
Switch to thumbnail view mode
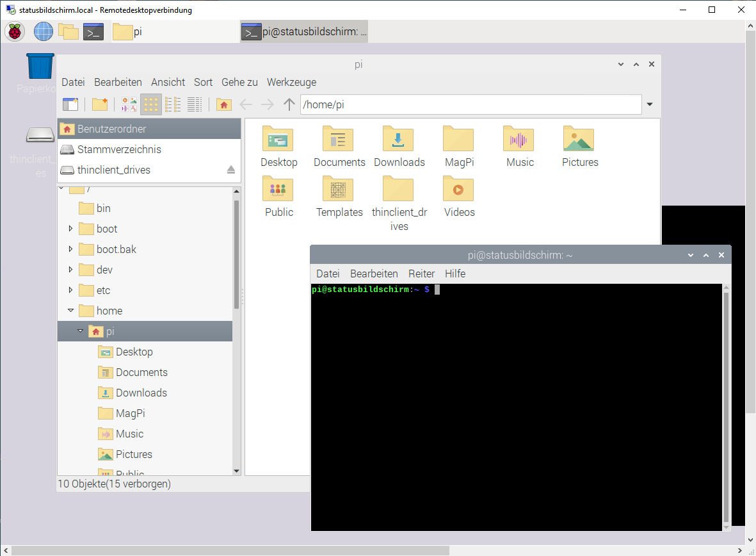point(129,104)
